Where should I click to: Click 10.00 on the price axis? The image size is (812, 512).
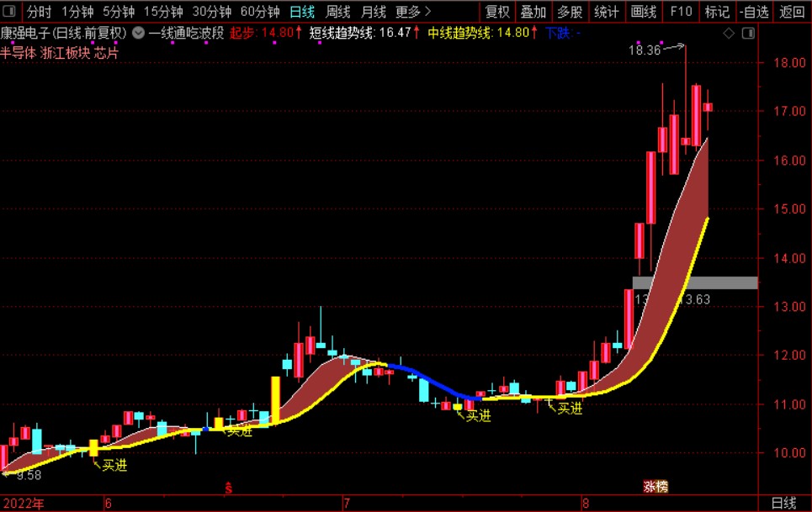[789, 452]
